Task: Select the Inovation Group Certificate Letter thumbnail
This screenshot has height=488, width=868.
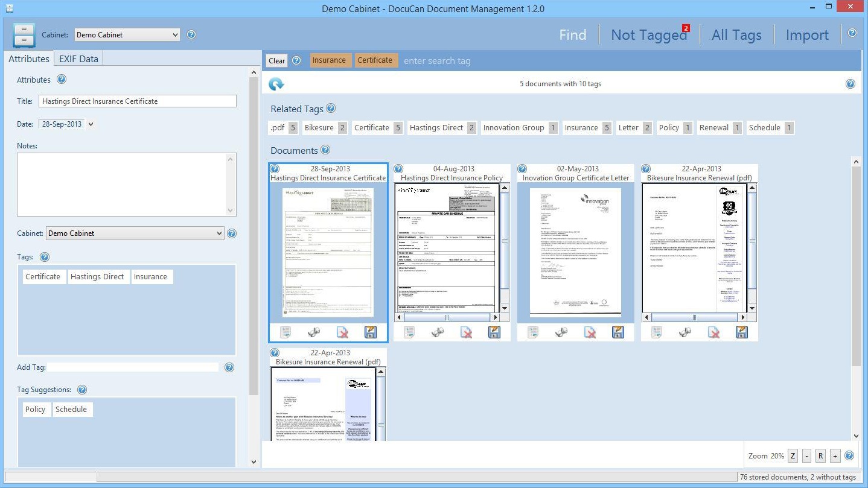Action: click(x=576, y=252)
